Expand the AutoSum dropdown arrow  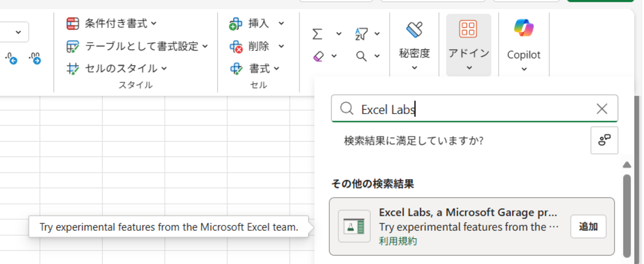[x=339, y=34]
